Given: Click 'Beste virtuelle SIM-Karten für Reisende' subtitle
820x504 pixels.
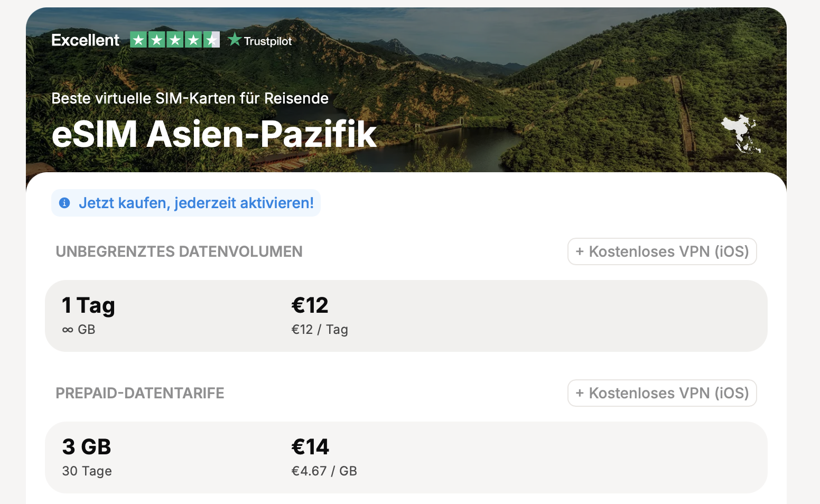Looking at the screenshot, I should pyautogui.click(x=190, y=98).
